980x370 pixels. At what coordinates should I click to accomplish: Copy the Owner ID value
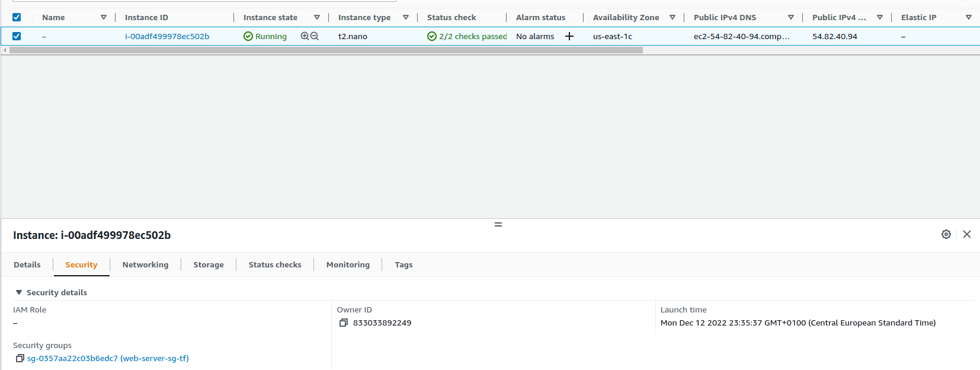pos(344,323)
